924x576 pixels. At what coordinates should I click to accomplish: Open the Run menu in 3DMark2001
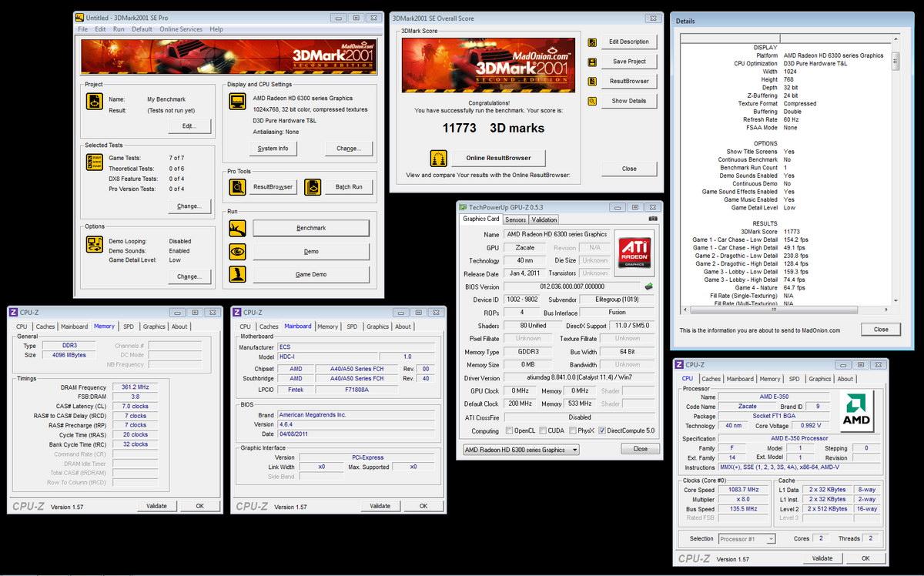pos(119,29)
